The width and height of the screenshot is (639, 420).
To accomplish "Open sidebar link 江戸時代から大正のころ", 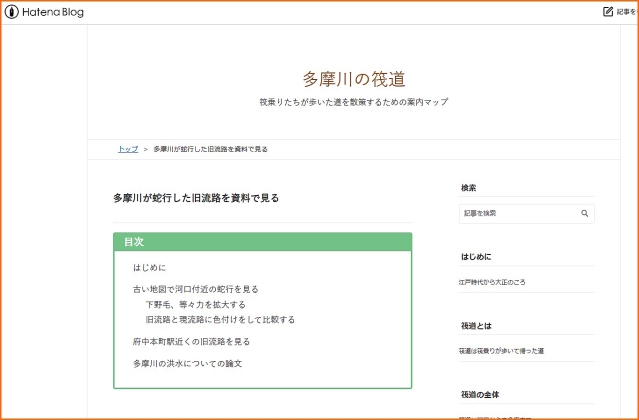I will click(493, 283).
